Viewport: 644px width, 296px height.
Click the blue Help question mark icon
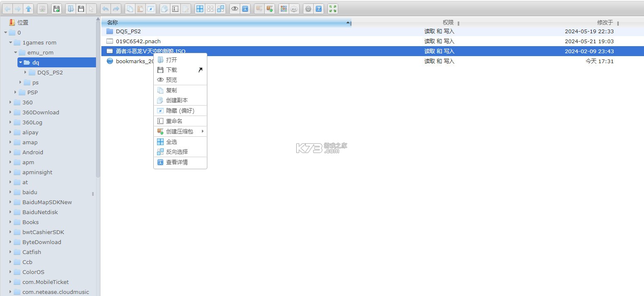pos(318,8)
